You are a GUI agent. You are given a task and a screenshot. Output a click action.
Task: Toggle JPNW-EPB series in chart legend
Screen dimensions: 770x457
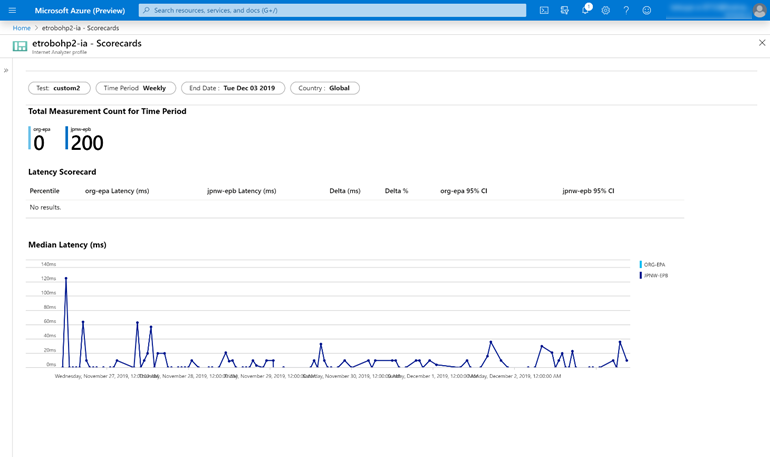tap(657, 275)
